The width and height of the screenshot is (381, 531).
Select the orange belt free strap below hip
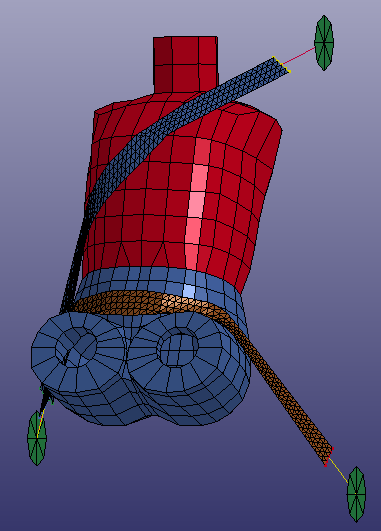(x=291, y=403)
